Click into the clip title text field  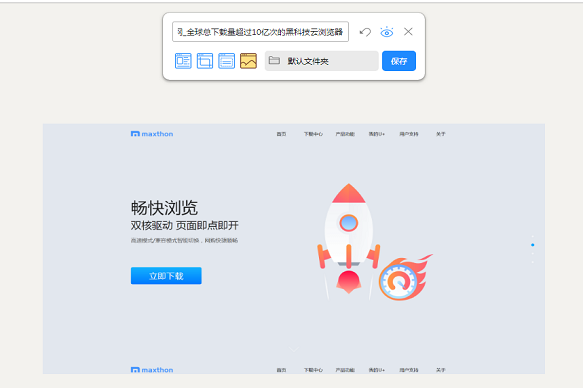tap(260, 32)
